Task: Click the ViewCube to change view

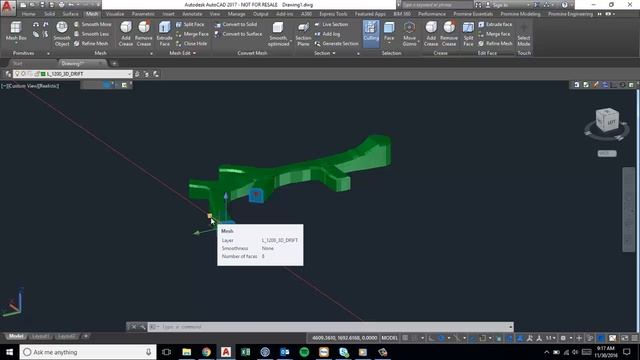Action: click(x=607, y=120)
